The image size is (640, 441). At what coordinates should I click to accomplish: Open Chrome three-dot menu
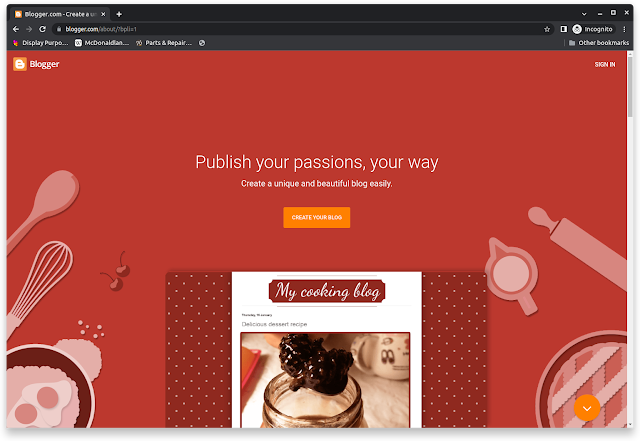[624, 29]
